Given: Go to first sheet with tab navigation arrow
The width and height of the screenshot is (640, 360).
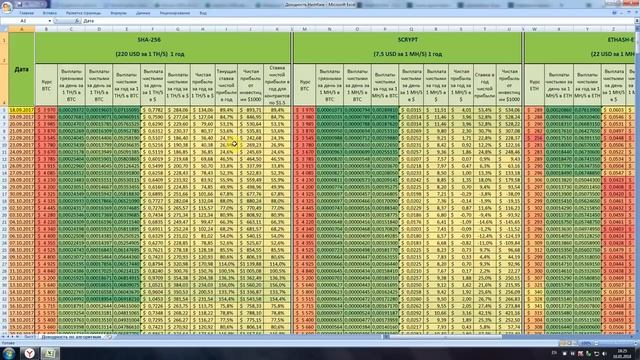Looking at the screenshot, I should pos(4,337).
